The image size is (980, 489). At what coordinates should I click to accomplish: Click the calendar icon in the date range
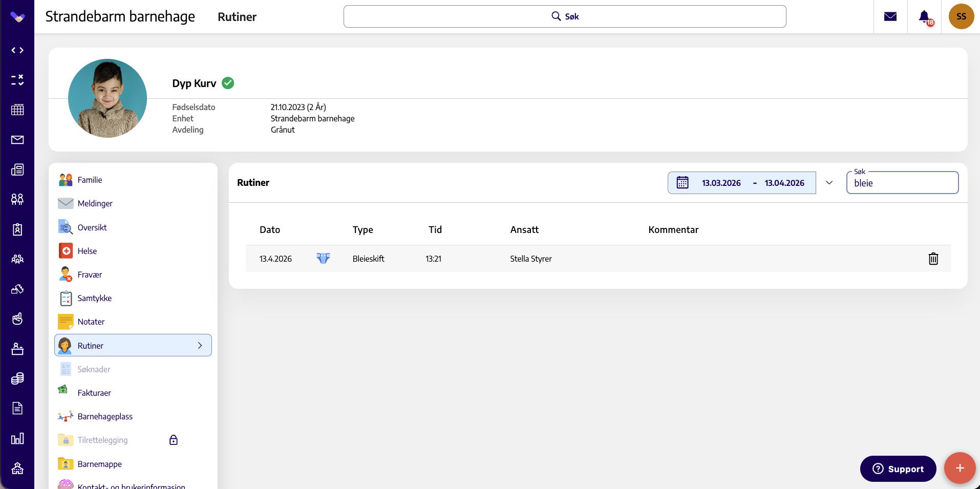pos(683,183)
